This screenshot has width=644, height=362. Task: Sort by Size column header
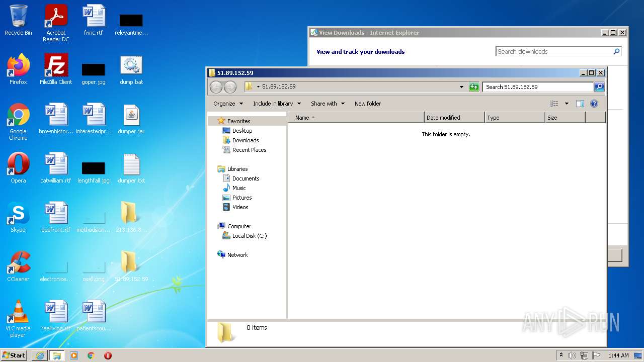tap(565, 118)
